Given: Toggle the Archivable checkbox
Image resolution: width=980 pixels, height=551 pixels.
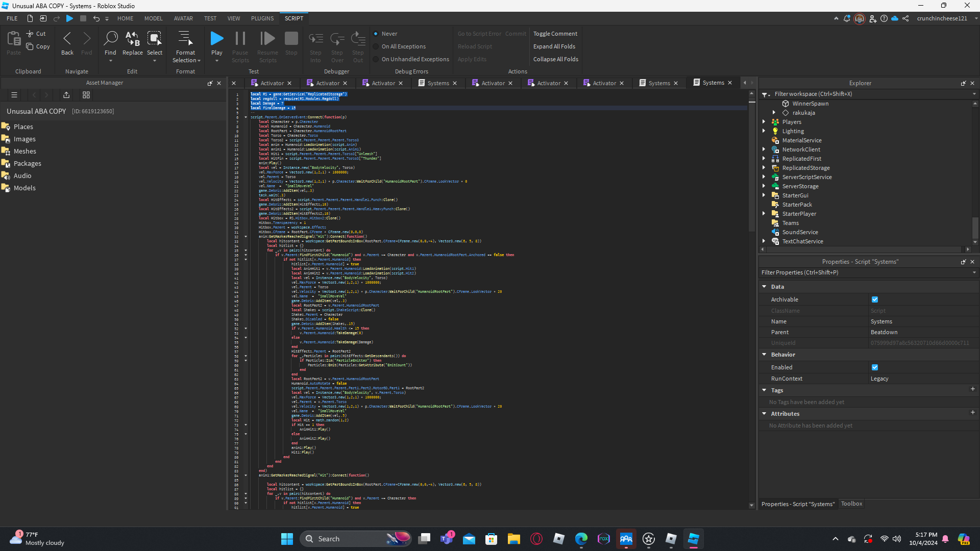Looking at the screenshot, I should click(x=875, y=299).
